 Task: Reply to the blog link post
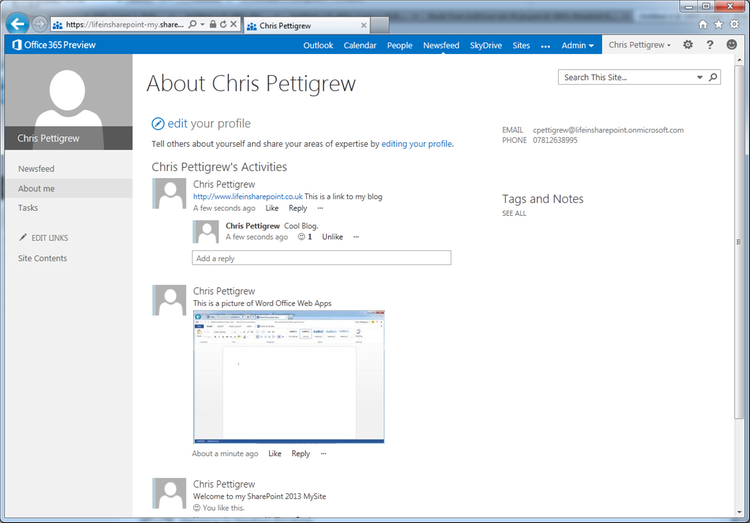pos(298,208)
